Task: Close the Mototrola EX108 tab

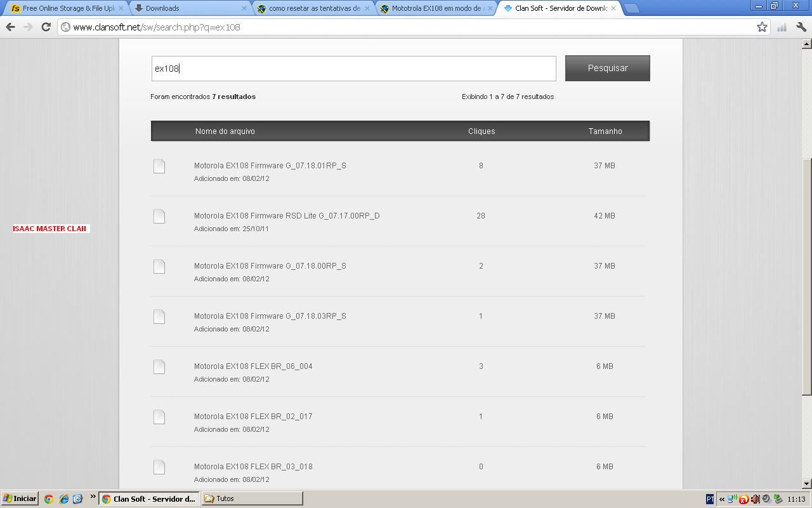Action: pyautogui.click(x=490, y=8)
